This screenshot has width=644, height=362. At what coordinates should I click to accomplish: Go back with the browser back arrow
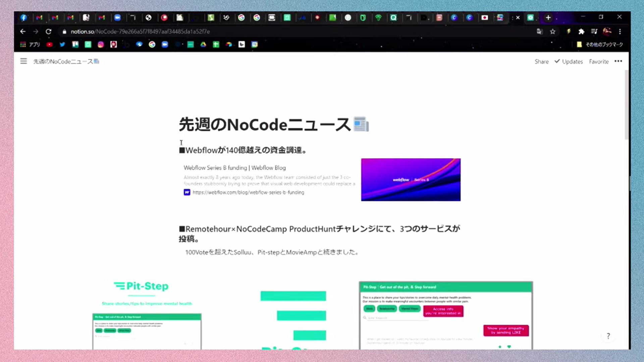click(x=23, y=32)
